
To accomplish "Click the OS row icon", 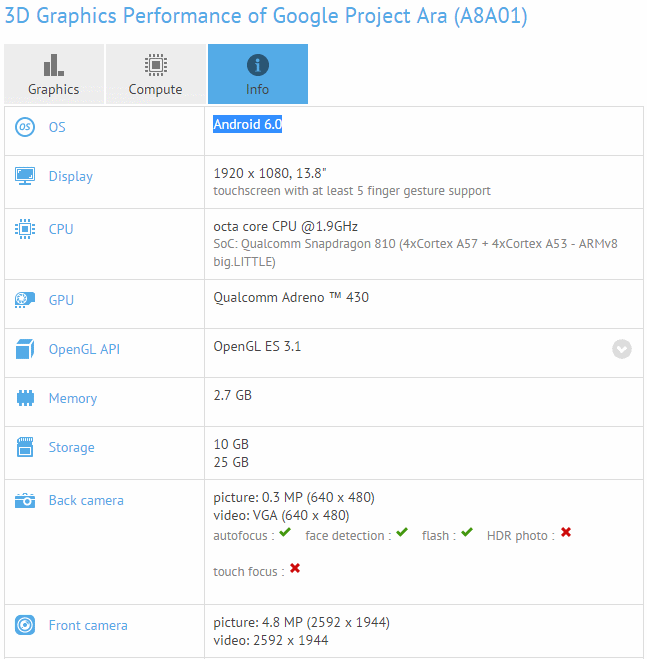I will (x=25, y=127).
